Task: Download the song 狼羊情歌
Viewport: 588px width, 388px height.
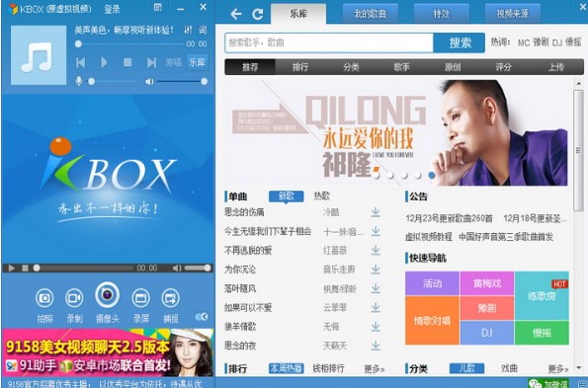Action: click(376, 327)
